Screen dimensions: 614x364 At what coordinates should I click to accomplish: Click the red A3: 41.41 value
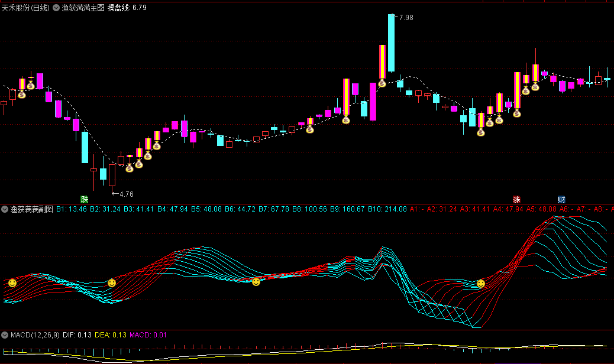[475, 209]
